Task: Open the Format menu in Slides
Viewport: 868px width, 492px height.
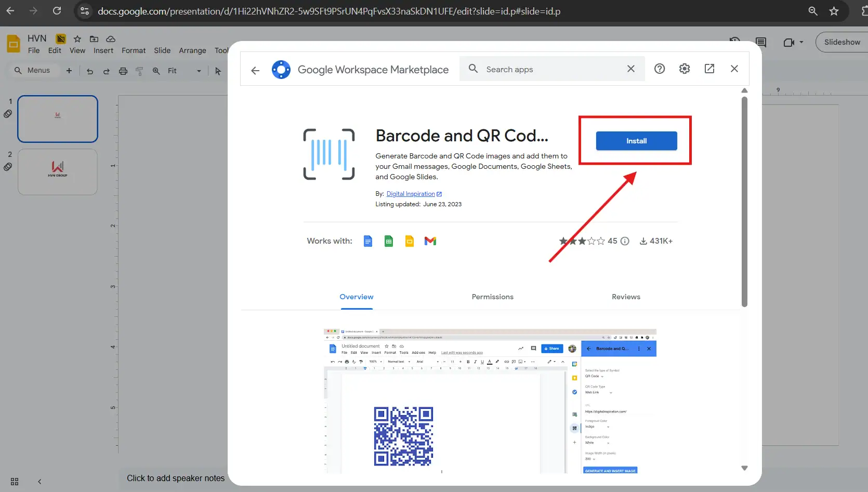Action: 134,50
